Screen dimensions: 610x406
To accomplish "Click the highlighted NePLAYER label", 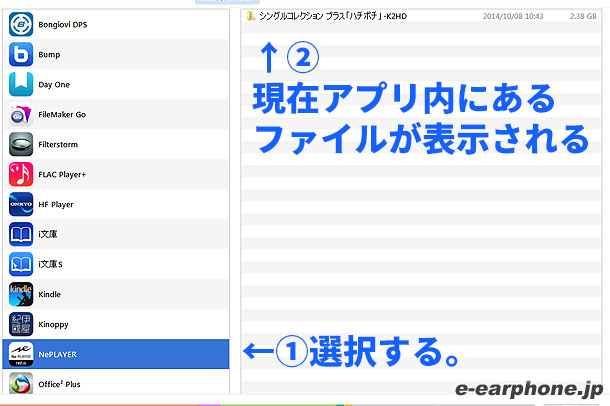I will 58,354.
